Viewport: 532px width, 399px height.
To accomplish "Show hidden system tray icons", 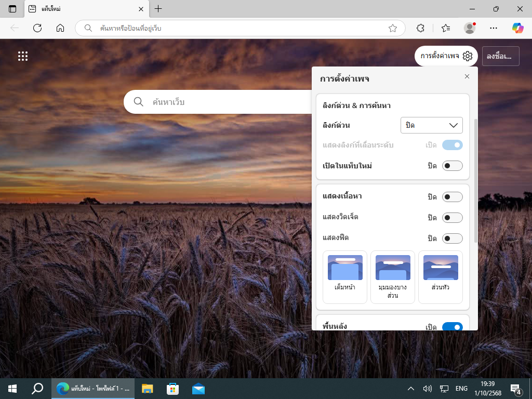I will point(410,389).
